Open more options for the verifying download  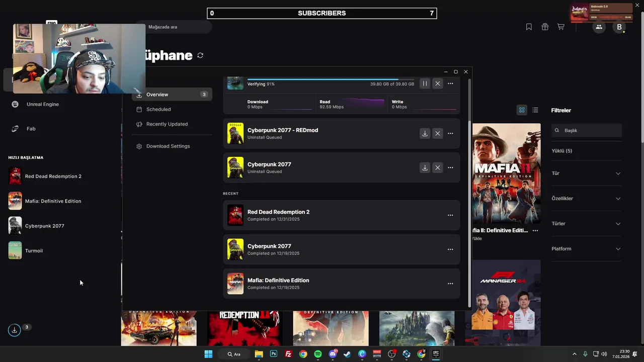click(450, 83)
